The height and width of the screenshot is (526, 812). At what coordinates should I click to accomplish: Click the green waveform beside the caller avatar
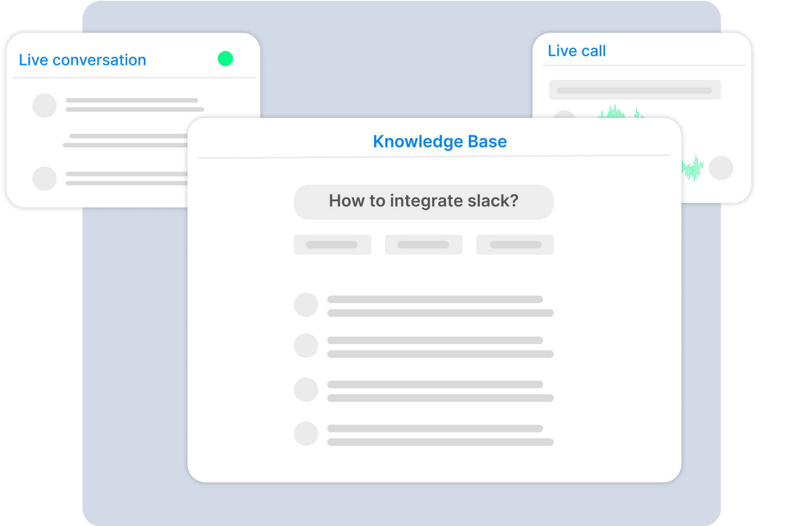[x=693, y=168]
